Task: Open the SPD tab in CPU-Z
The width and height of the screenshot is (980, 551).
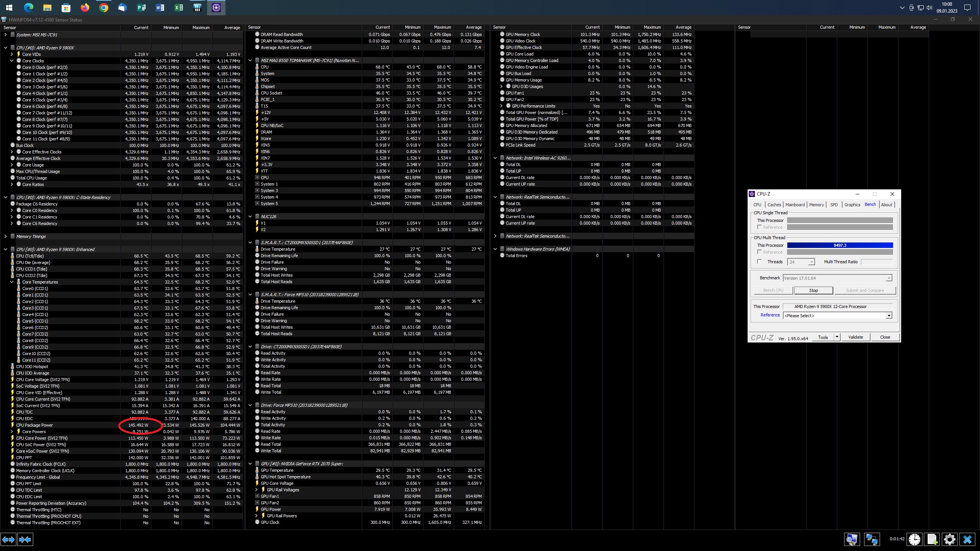Action: (x=834, y=205)
